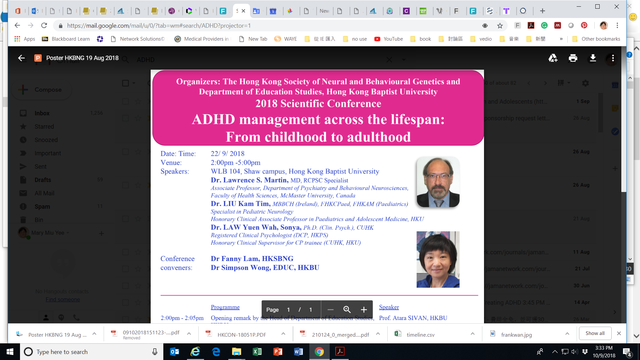Viewport: 640px width, 360px height.
Task: Click the Windows Start button
Action: point(10,351)
